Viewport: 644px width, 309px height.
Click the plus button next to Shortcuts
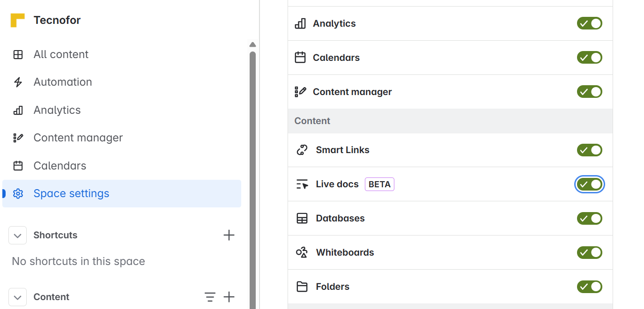coord(229,235)
